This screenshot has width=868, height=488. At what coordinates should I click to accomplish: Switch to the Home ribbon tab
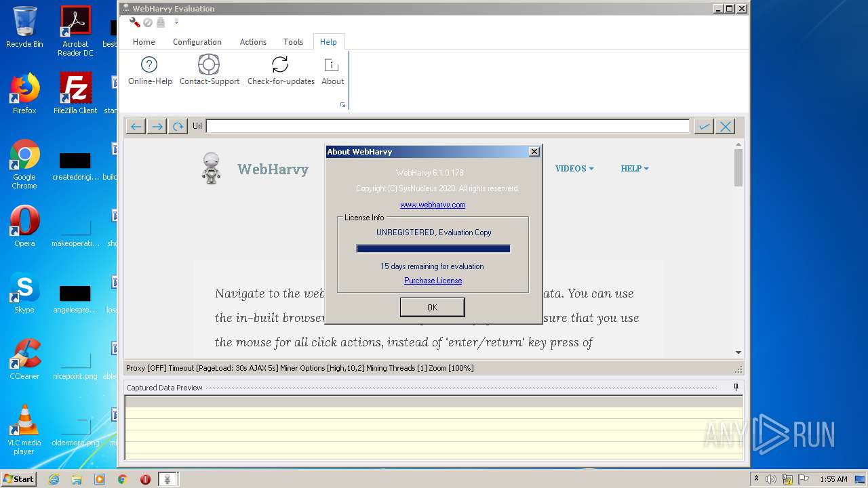[x=144, y=42]
